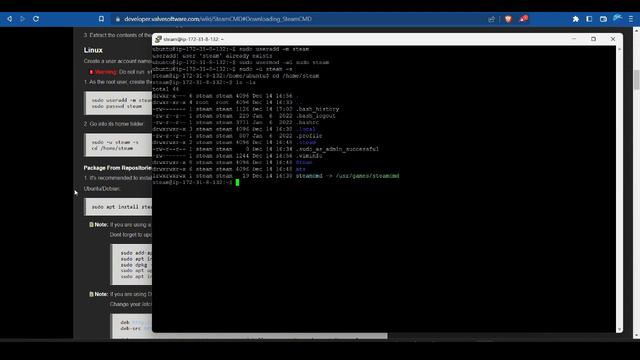The image size is (640, 360).
Task: View site info via the address bar padlock
Action: coord(118,19)
